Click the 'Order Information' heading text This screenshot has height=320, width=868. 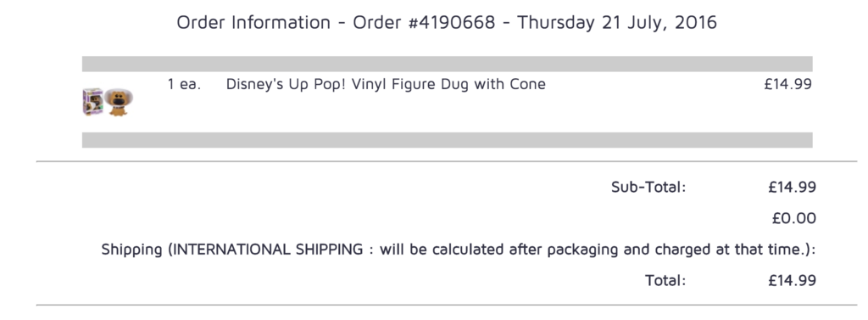(253, 23)
